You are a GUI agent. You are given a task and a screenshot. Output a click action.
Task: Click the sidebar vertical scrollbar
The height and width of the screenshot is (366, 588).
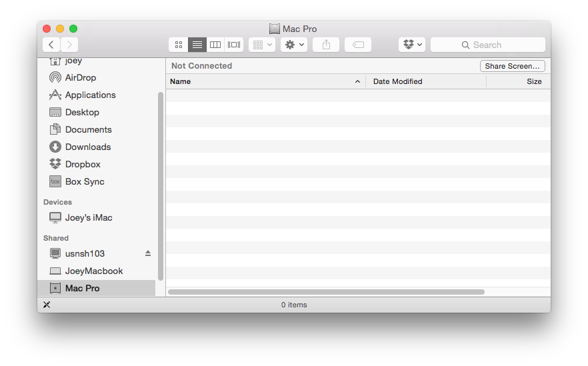(161, 186)
